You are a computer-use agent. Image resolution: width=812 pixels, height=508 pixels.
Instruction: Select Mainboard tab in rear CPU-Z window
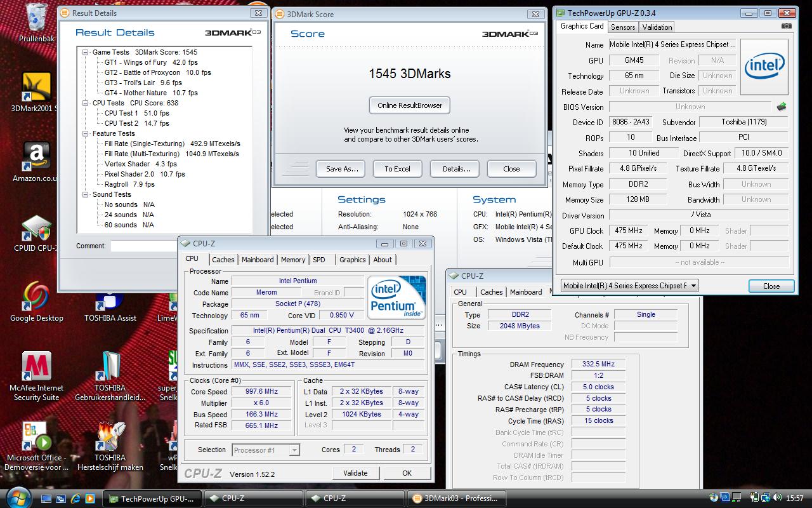pyautogui.click(x=526, y=292)
